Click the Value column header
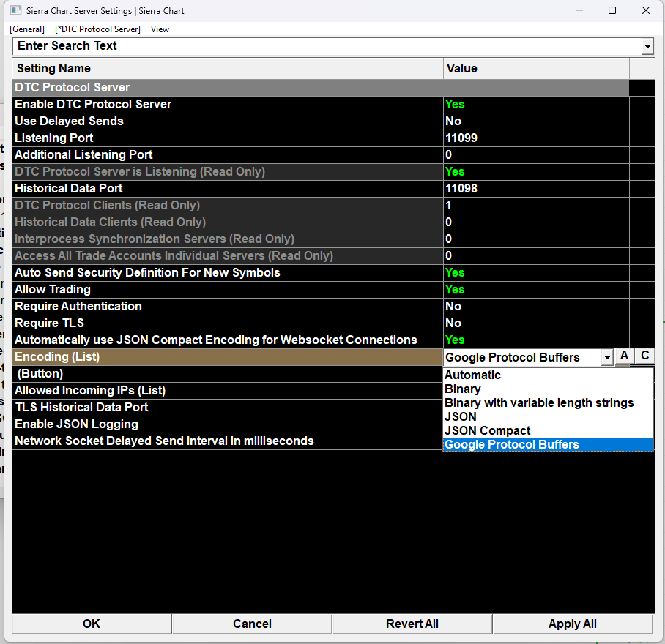This screenshot has width=665, height=644. [x=536, y=69]
